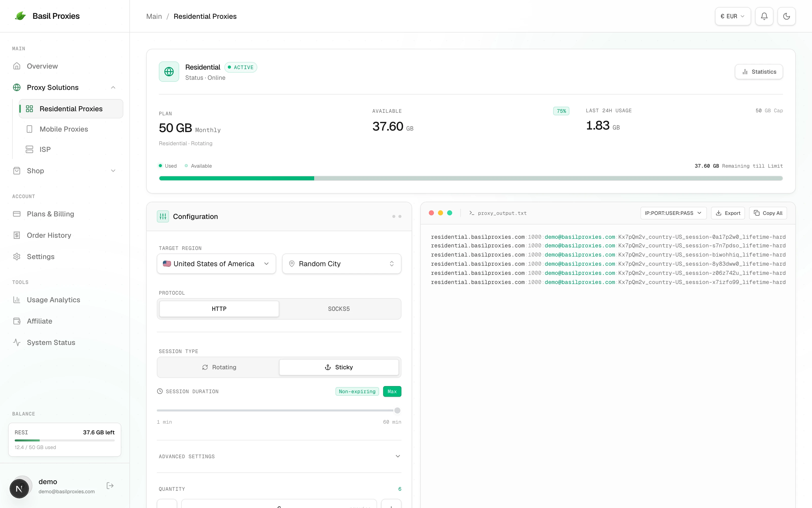Log out using the sign-out icon
The width and height of the screenshot is (812, 508).
point(110,485)
